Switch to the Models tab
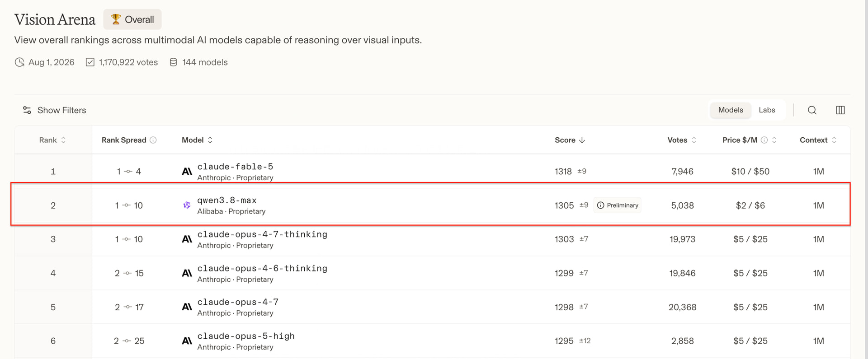The image size is (868, 359). [731, 110]
